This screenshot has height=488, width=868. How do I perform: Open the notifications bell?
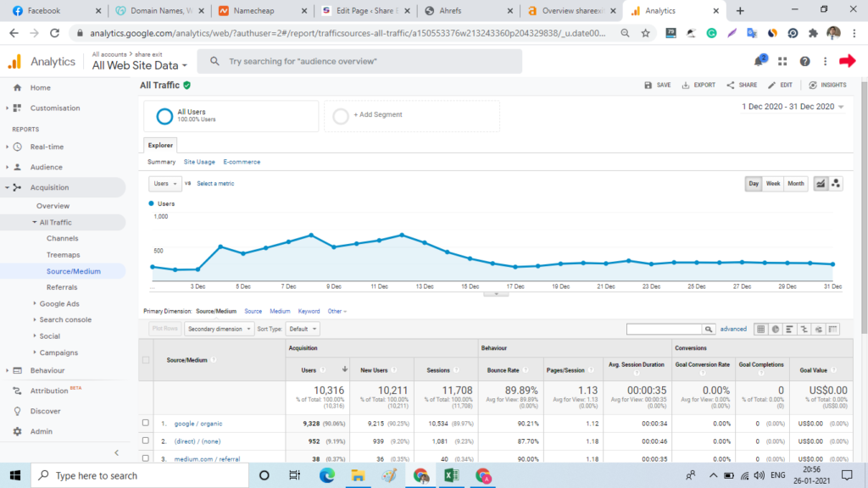(x=759, y=61)
